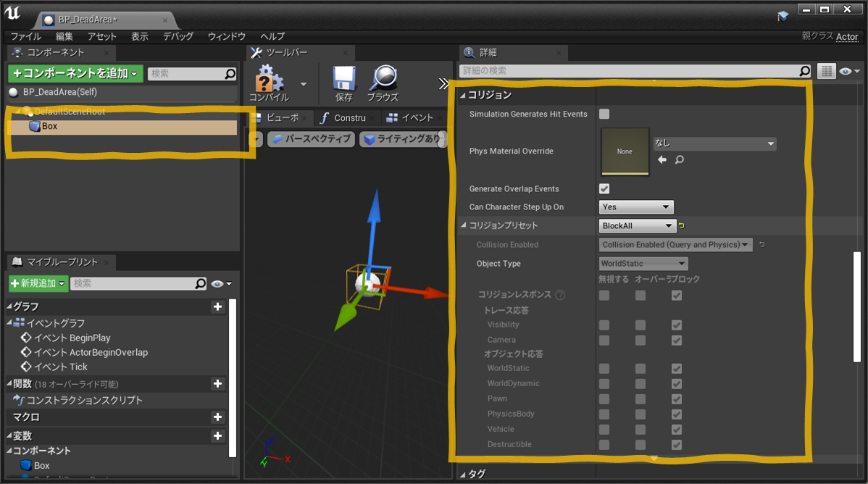
Task: Select the Box component in the tree
Action: coord(50,126)
